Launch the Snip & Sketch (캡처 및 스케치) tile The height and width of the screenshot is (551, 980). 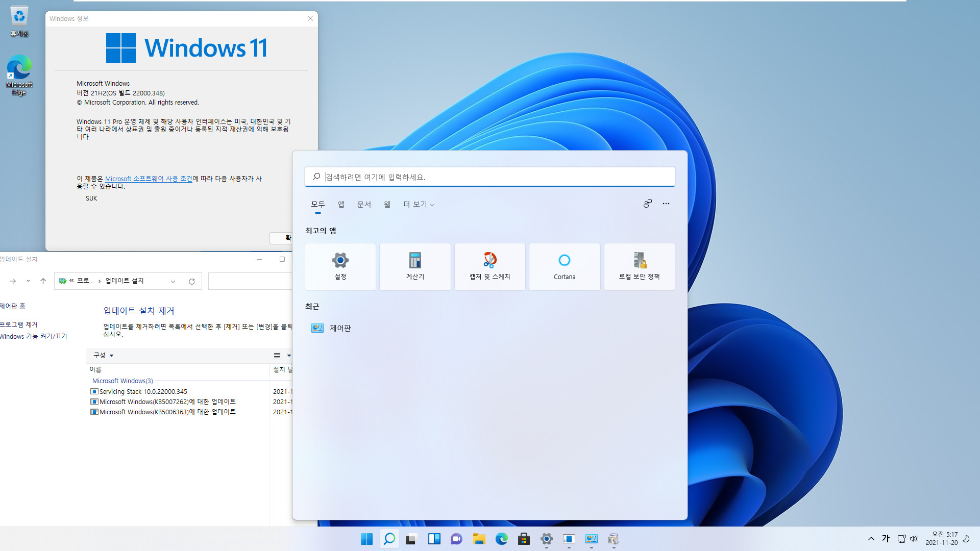(x=490, y=267)
